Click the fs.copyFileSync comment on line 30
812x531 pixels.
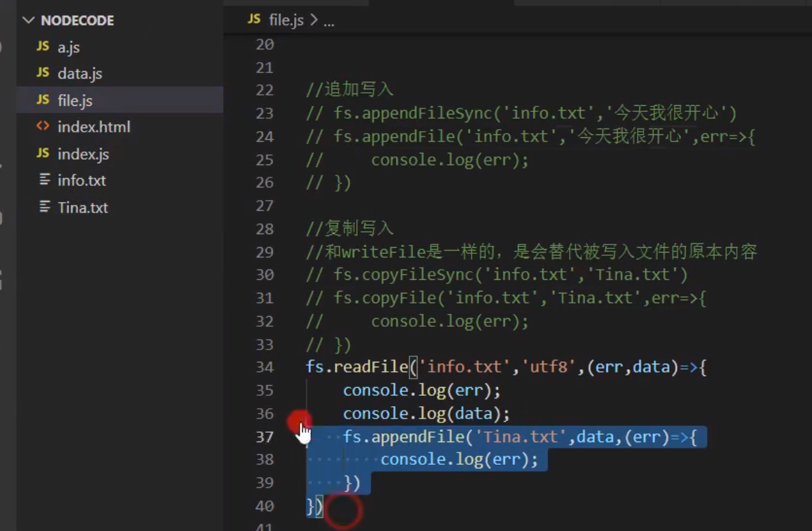[x=497, y=274]
